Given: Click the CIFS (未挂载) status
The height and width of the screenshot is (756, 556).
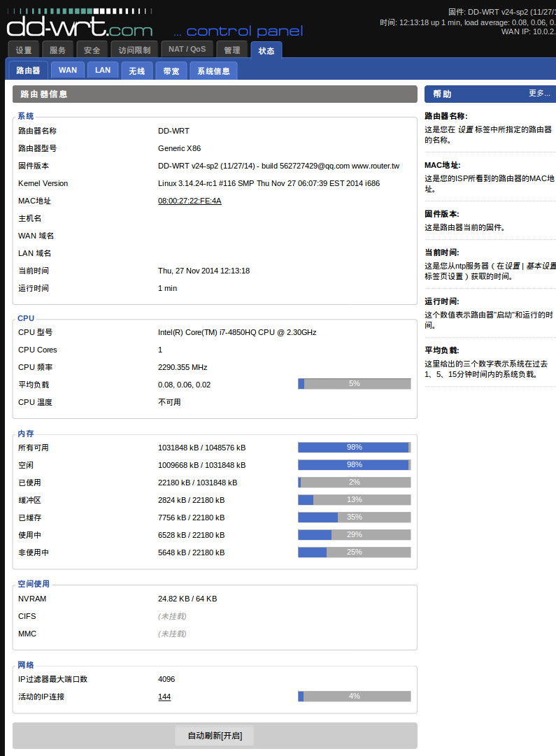Looking at the screenshot, I should point(172,616).
